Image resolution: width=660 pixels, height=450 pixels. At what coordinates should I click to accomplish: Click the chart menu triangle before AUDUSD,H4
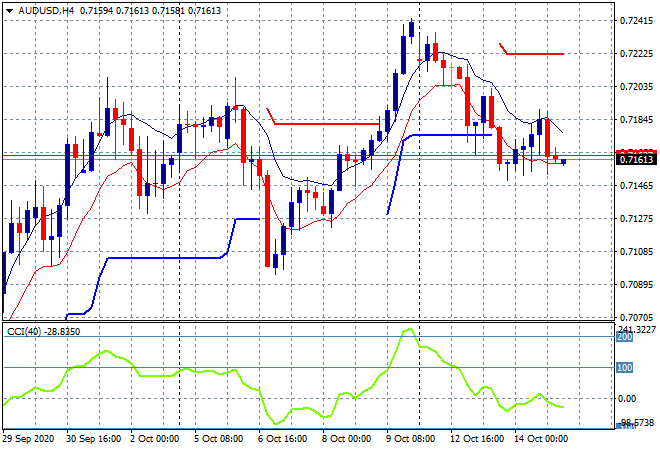tap(9, 11)
